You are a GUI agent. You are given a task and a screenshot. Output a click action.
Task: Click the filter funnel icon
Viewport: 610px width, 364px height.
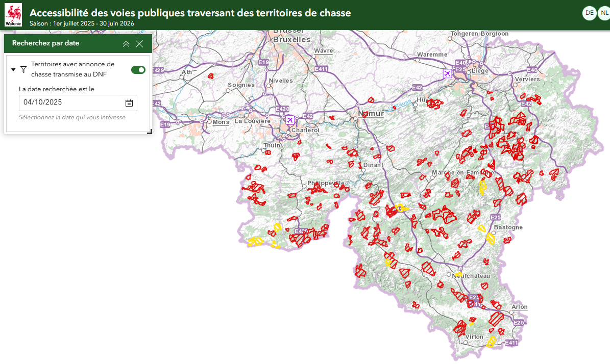(23, 69)
